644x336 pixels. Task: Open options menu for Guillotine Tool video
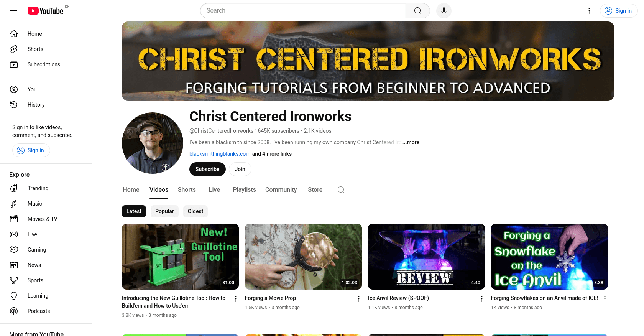236,299
